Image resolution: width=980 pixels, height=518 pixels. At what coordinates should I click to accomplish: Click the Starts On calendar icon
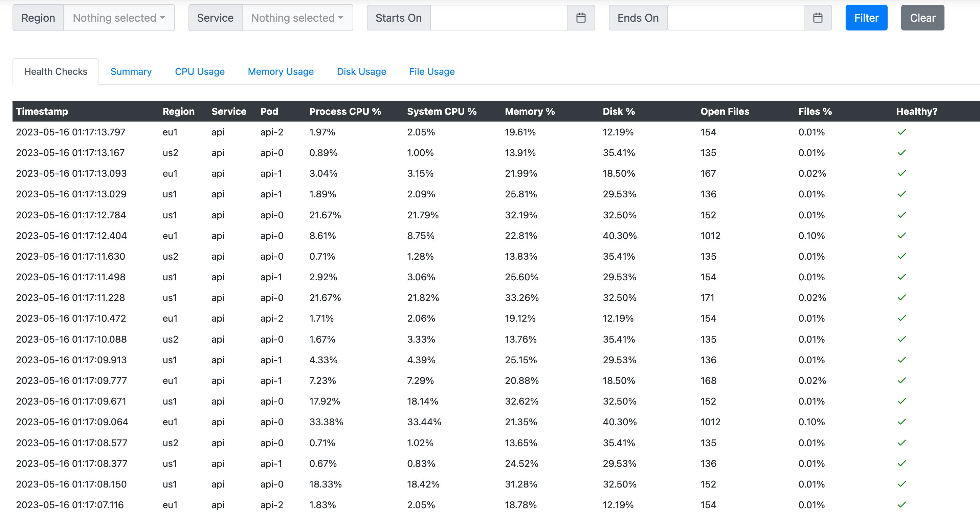[x=581, y=18]
